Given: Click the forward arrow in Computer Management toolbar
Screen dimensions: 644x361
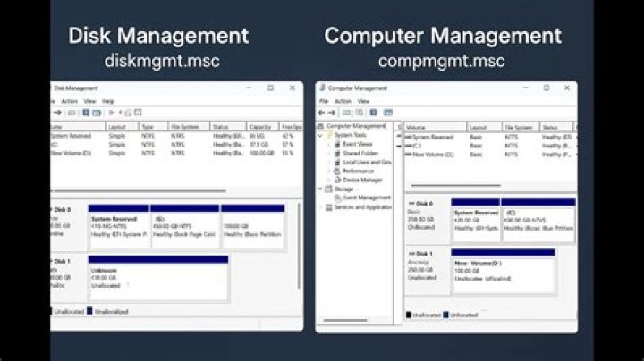Looking at the screenshot, I should (x=332, y=113).
